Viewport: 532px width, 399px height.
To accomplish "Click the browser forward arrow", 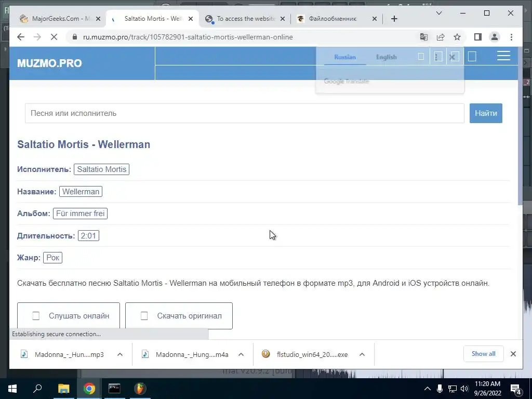I will click(x=37, y=37).
